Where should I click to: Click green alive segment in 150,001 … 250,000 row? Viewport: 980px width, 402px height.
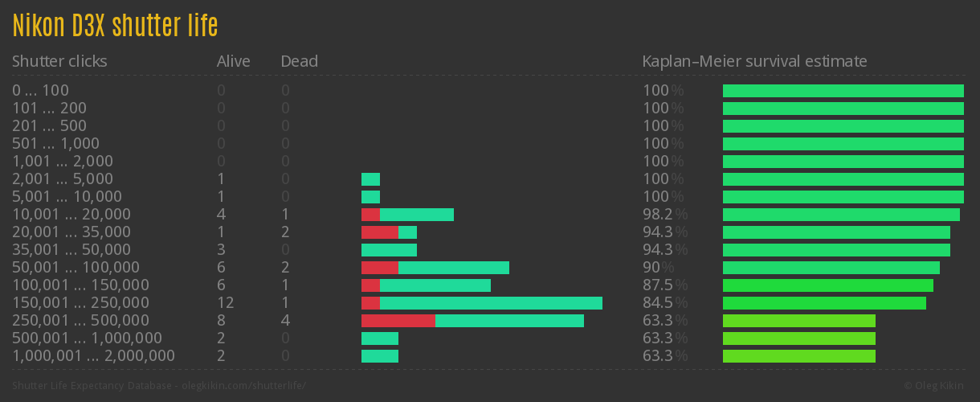[x=491, y=303]
